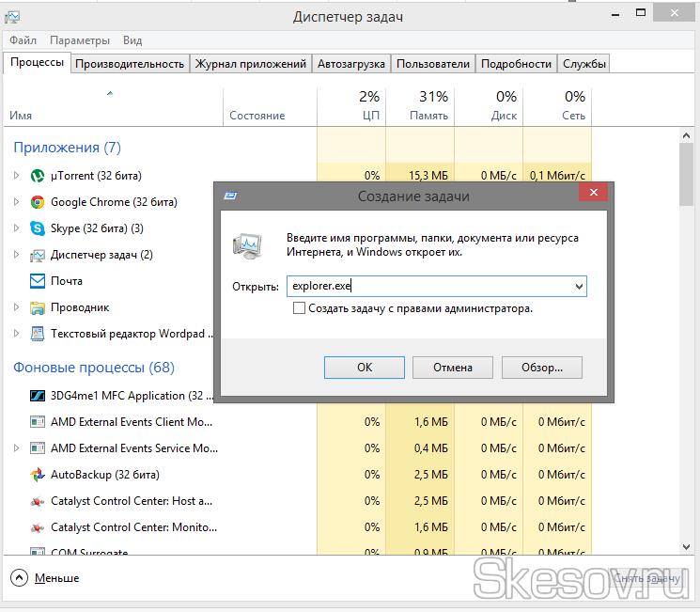Sort by the Память column header
Viewport: 700px width, 612px height.
coord(420,105)
